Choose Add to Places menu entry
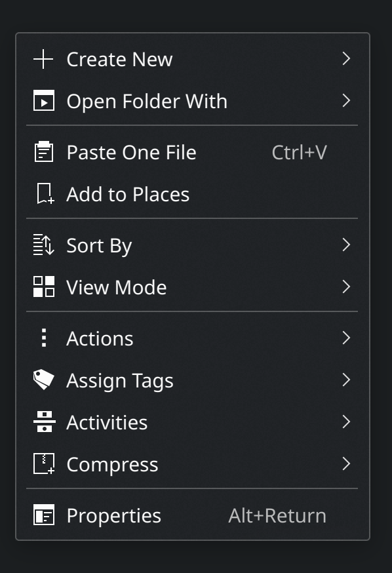 [192, 193]
